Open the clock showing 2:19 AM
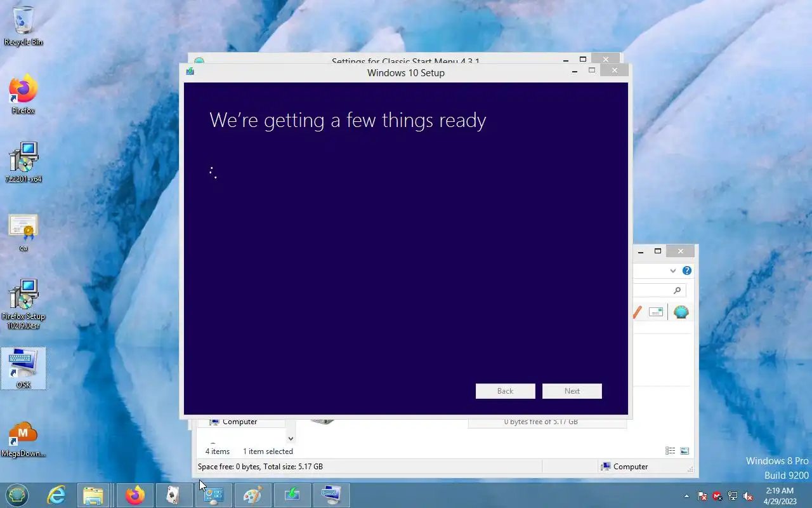This screenshot has height=508, width=812. coord(780,495)
